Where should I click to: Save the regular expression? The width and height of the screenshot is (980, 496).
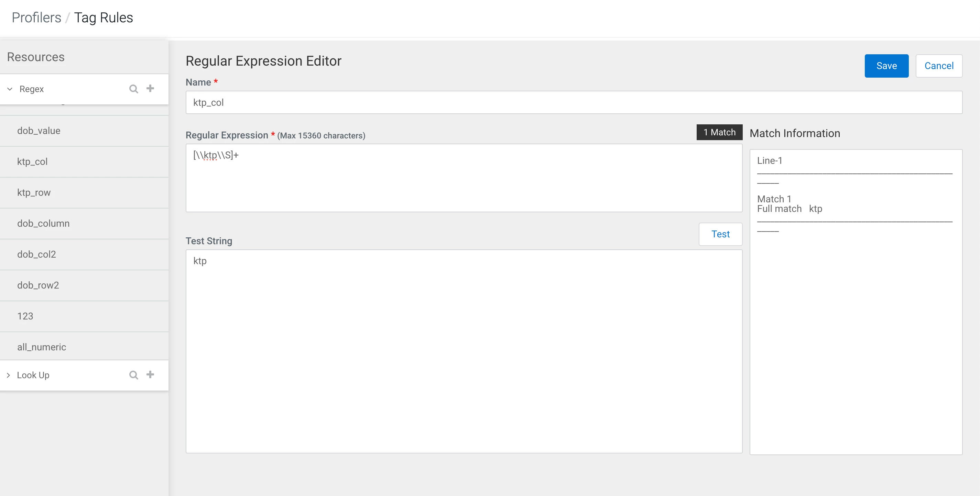coord(886,66)
